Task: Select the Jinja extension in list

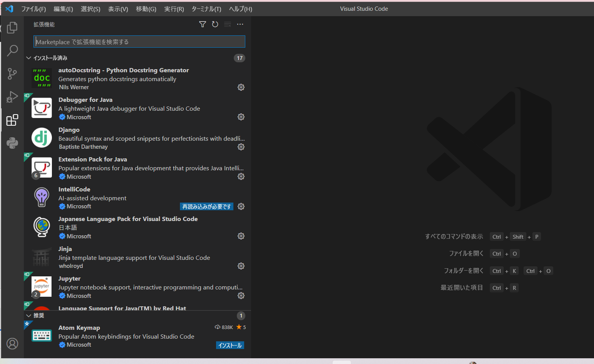Action: [x=135, y=257]
